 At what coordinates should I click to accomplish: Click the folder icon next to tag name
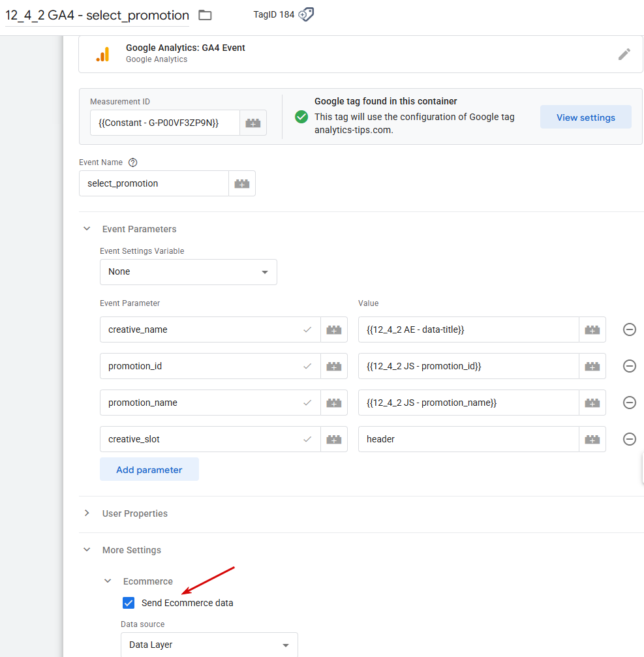[205, 15]
